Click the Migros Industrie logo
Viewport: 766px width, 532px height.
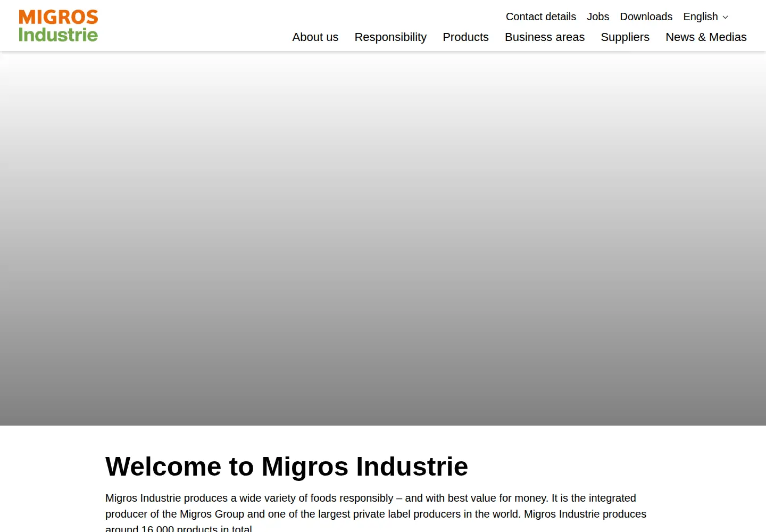pyautogui.click(x=59, y=26)
